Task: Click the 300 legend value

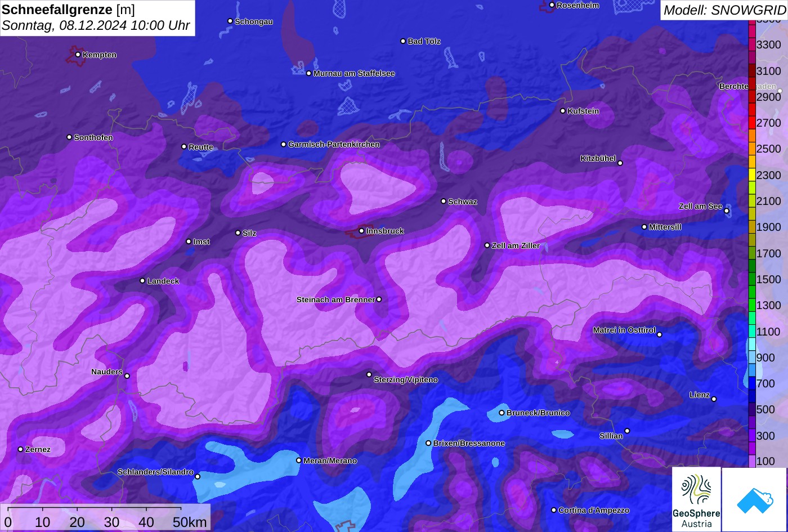Action: [x=765, y=436]
